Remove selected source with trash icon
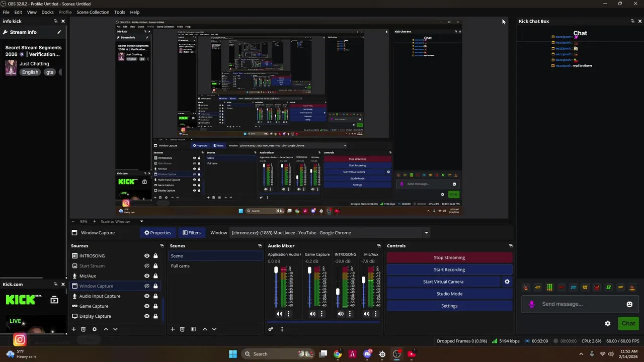Viewport: 644px width, 362px height. pyautogui.click(x=84, y=329)
